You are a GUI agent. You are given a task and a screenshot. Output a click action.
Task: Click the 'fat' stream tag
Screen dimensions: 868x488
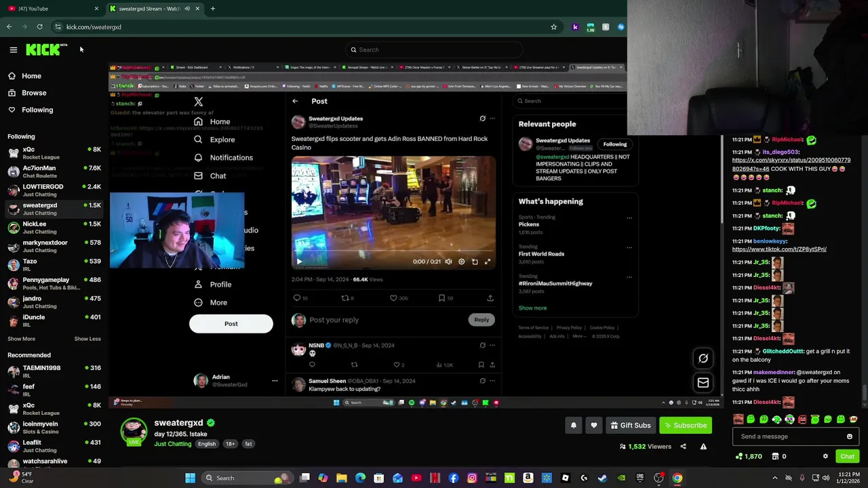(x=248, y=444)
